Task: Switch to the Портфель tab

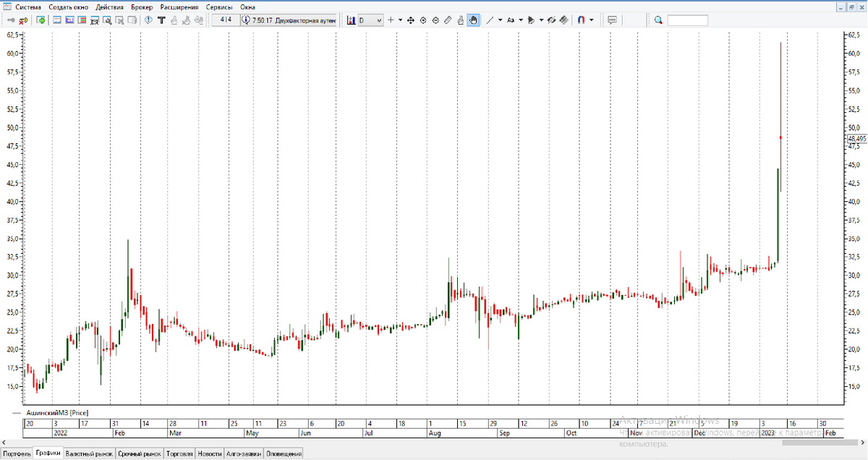Action: (17, 453)
